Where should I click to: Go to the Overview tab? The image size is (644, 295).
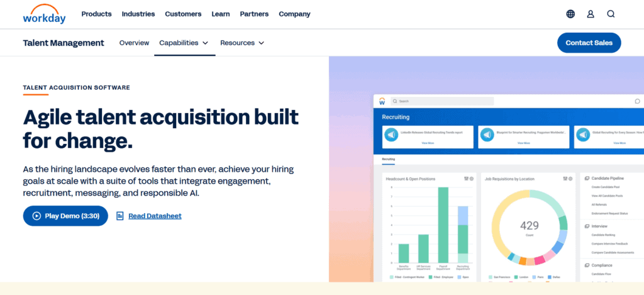[134, 43]
